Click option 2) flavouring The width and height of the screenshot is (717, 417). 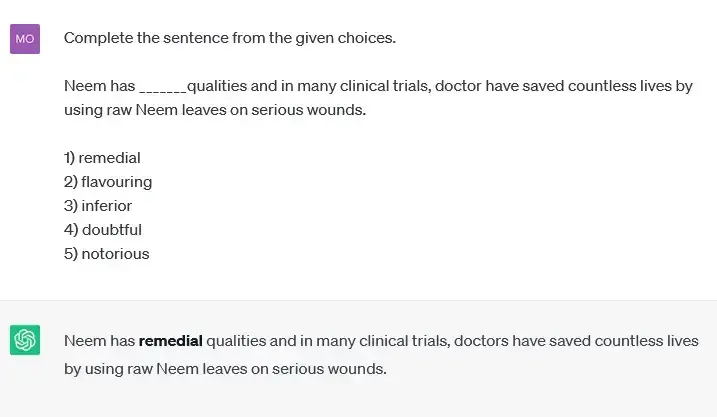(x=108, y=182)
